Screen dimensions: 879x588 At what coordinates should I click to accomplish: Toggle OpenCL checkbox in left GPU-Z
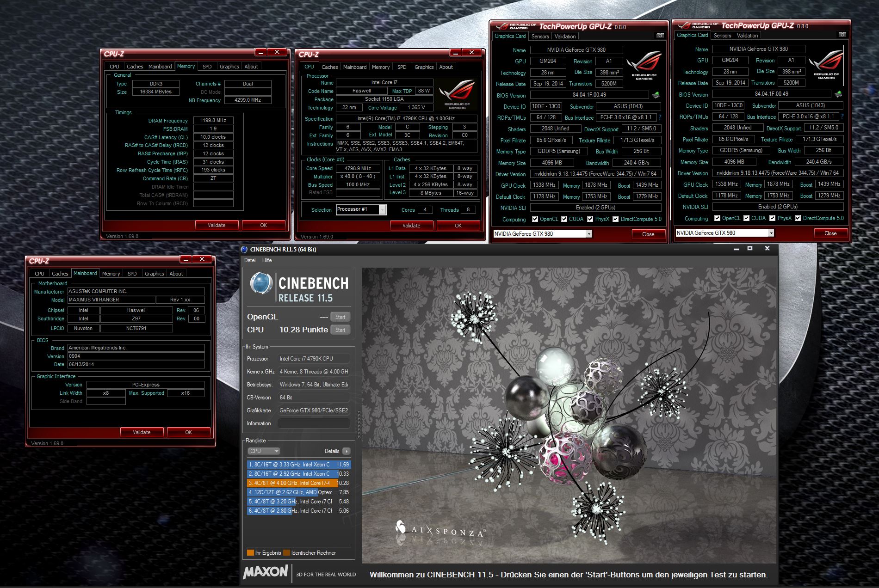click(535, 219)
